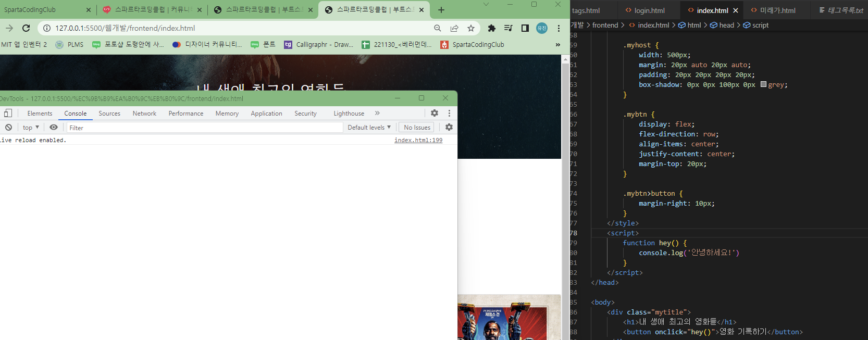This screenshot has height=340, width=868.
Task: Open the Calligraphr bookmark
Action: 319,45
